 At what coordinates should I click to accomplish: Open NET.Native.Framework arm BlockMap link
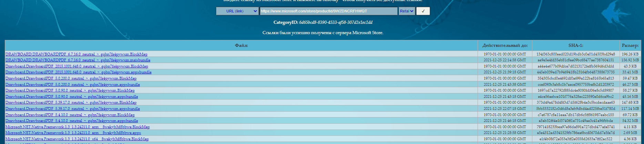78,127
